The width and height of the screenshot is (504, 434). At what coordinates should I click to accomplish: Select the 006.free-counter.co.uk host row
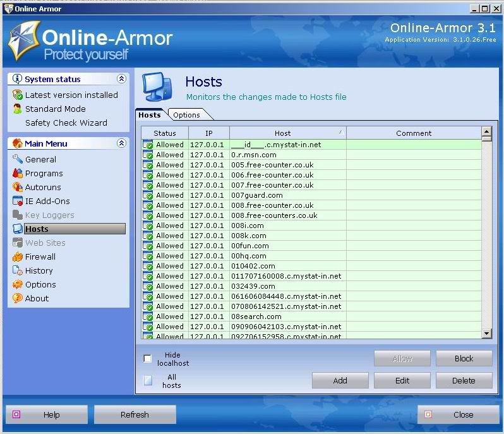click(x=311, y=175)
